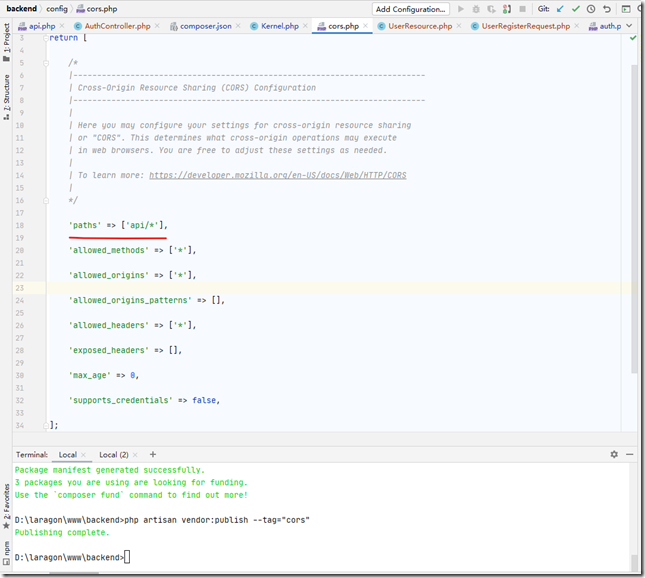Close the api.php tab
Screen dimensions: 645x578
pyautogui.click(x=62, y=26)
